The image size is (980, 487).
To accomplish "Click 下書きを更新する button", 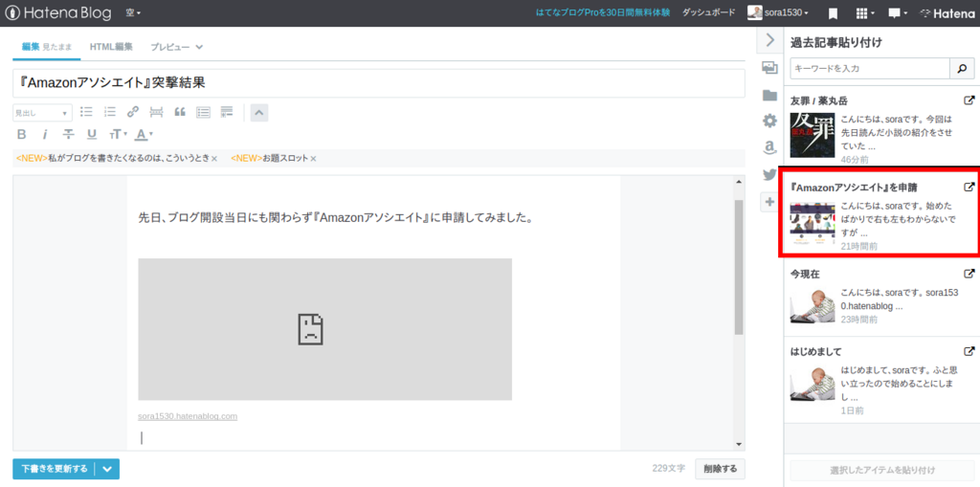I will pos(55,468).
